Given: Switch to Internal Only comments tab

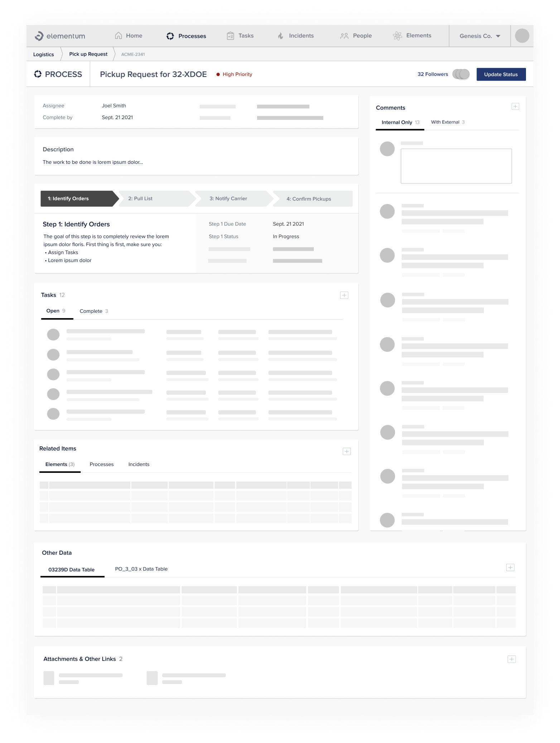Looking at the screenshot, I should click(x=400, y=122).
